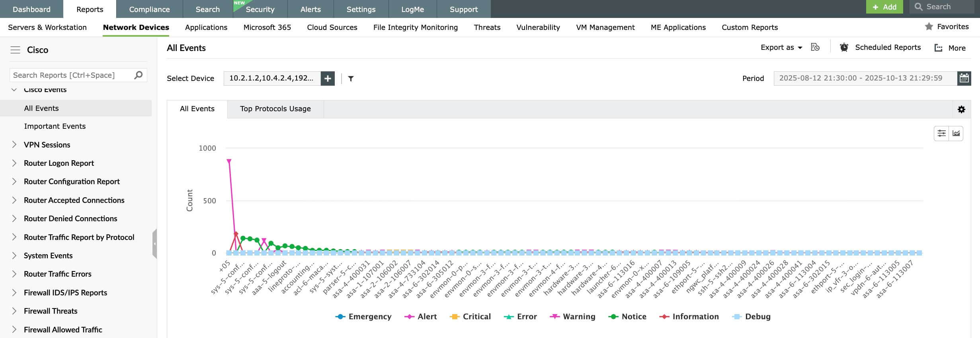Image resolution: width=980 pixels, height=338 pixels.
Task: Expand the Firewall Threats report group
Action: pos(14,311)
